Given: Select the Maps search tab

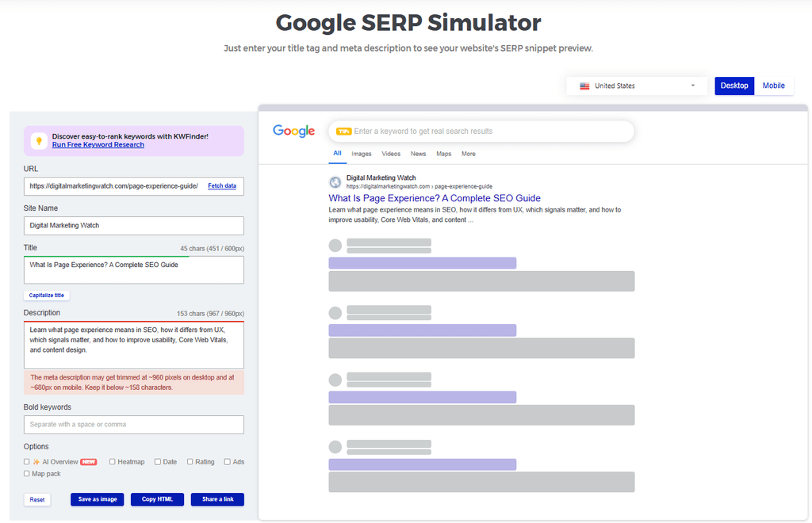Looking at the screenshot, I should tap(443, 154).
